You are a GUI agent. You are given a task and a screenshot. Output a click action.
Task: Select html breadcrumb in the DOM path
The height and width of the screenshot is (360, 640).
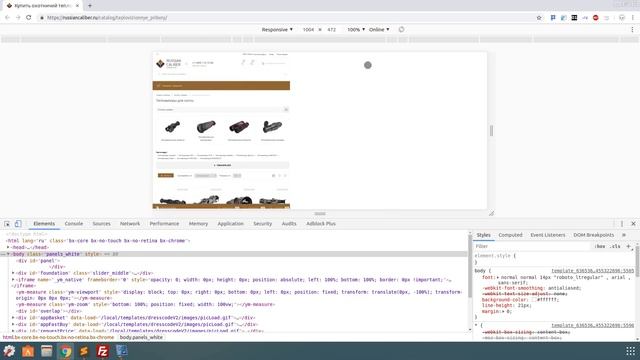[x=58, y=338]
